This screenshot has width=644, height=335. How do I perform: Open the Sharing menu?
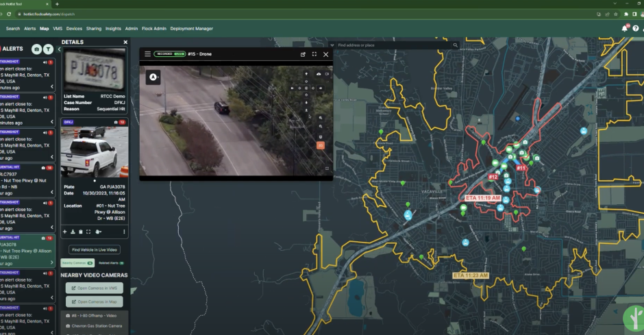[x=94, y=29]
